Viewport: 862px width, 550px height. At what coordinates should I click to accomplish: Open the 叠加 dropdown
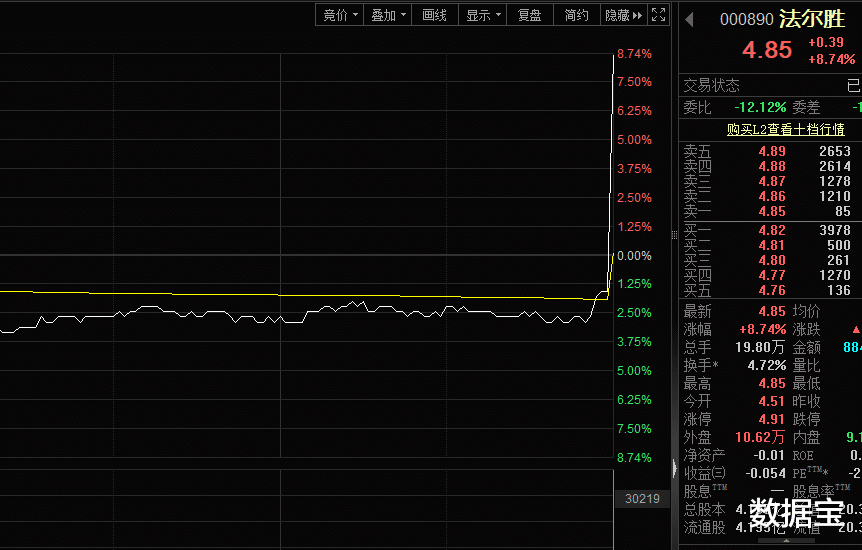pos(388,15)
